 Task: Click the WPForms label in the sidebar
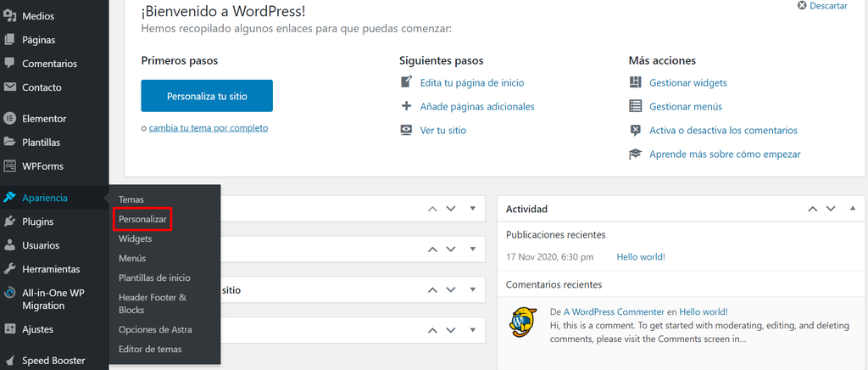(42, 166)
